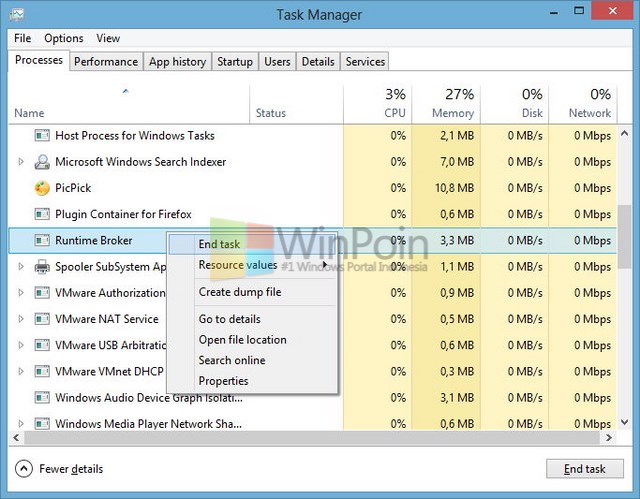Click the Spooler SubSystem printer icon

[42, 267]
